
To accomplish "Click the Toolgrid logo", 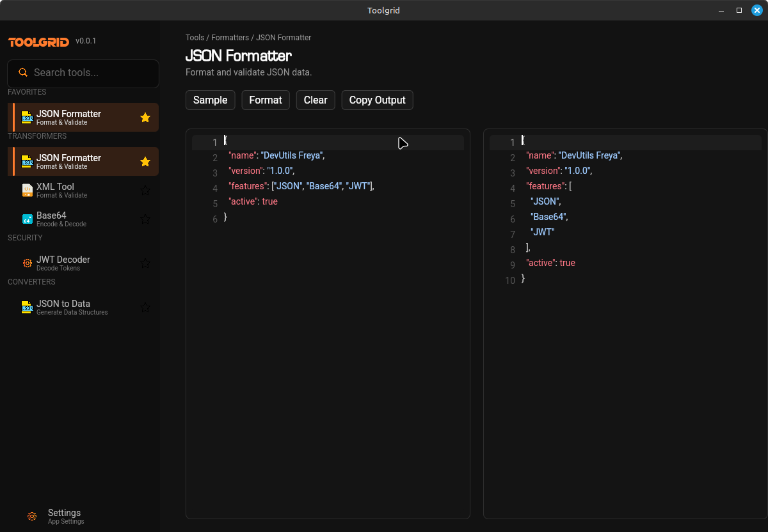I will click(x=38, y=41).
